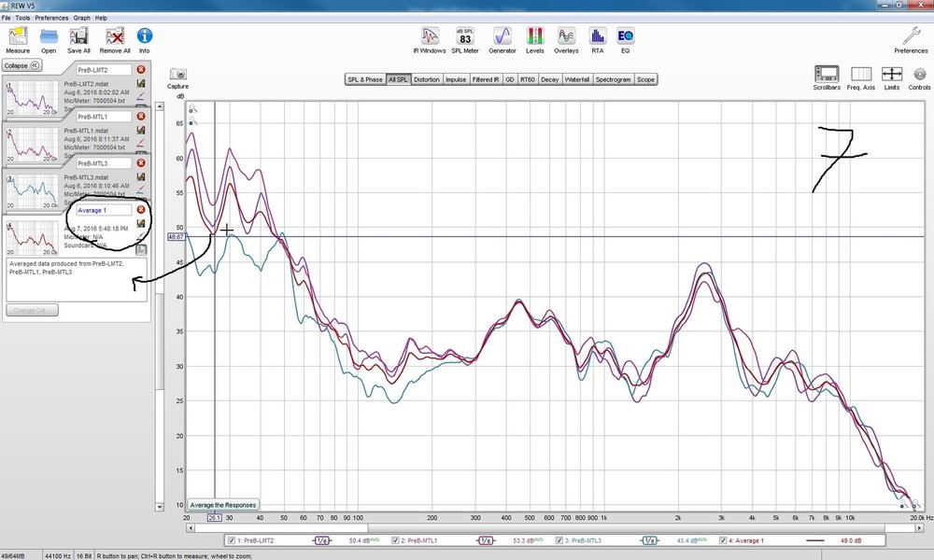Collapse the measurements panel

pyautogui.click(x=21, y=65)
